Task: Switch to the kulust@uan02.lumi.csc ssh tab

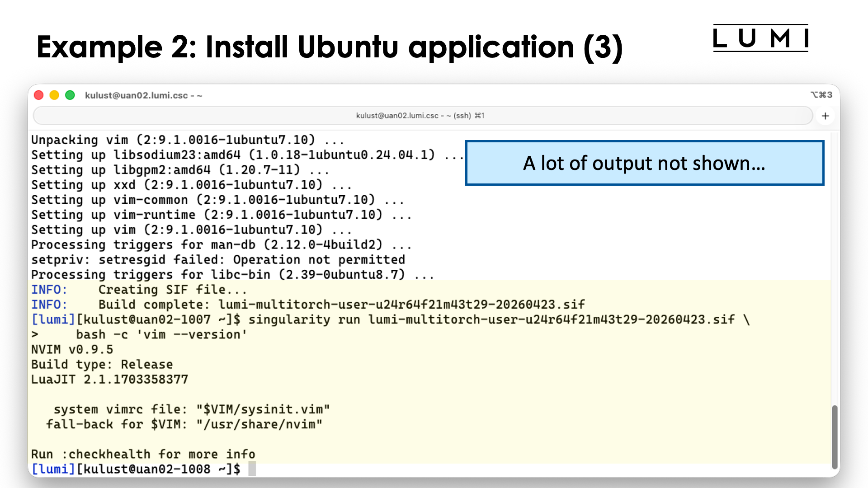Action: pyautogui.click(x=420, y=116)
